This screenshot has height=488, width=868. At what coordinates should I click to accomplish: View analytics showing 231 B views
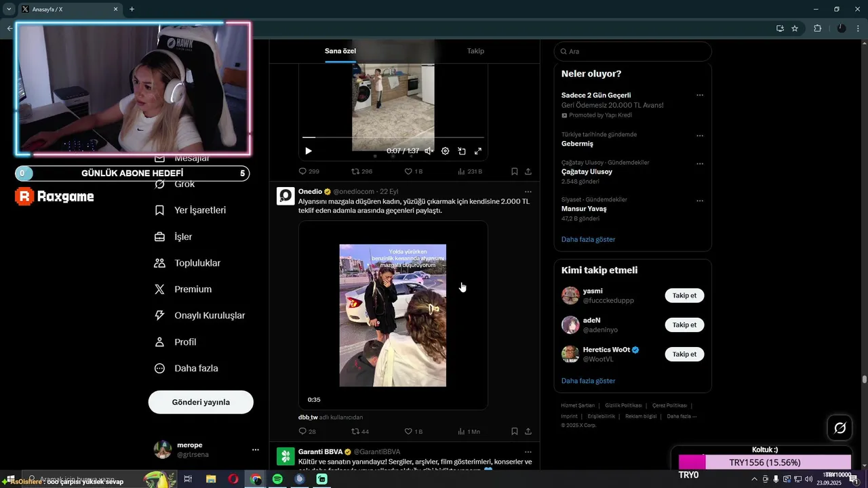(x=470, y=171)
